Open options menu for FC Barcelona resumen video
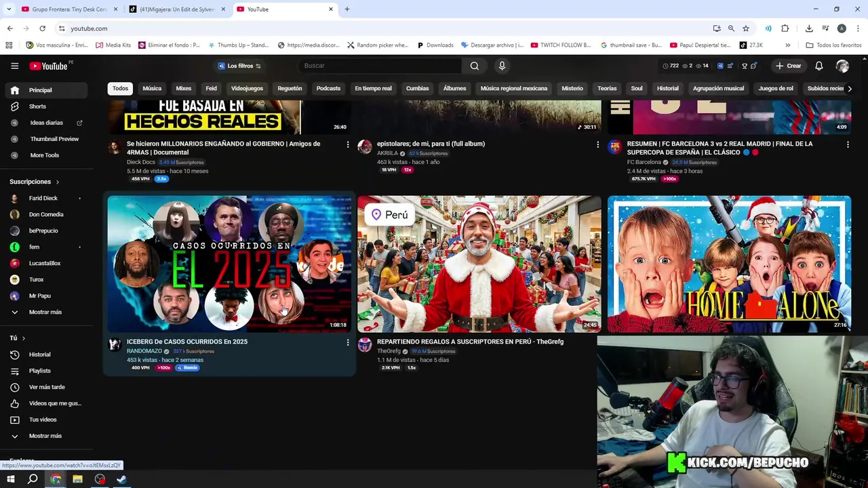Viewport: 868px width, 488px height. click(848, 144)
